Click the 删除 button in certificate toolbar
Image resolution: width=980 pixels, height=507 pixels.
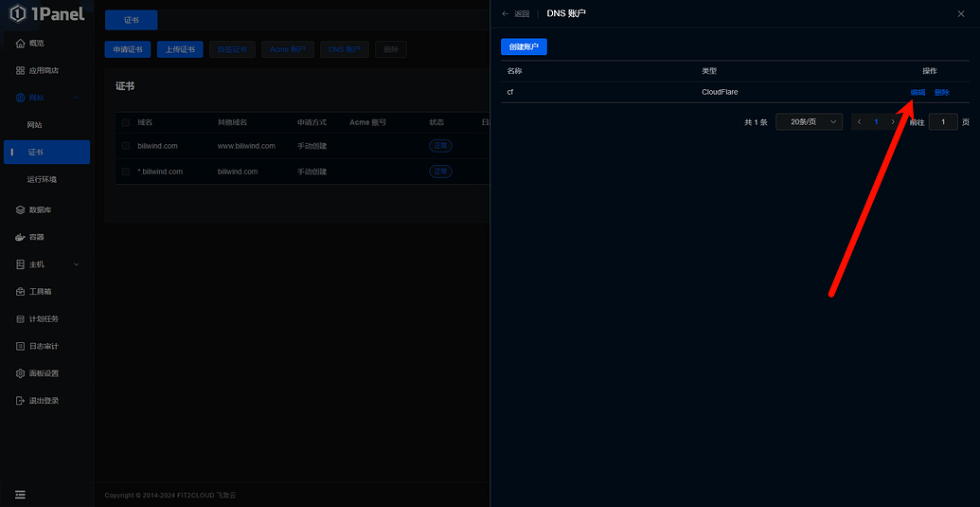(391, 49)
